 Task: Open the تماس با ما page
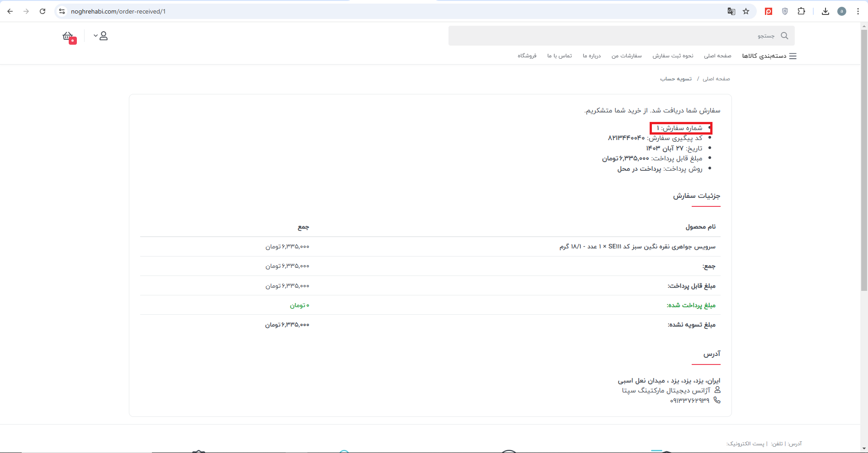(x=560, y=56)
